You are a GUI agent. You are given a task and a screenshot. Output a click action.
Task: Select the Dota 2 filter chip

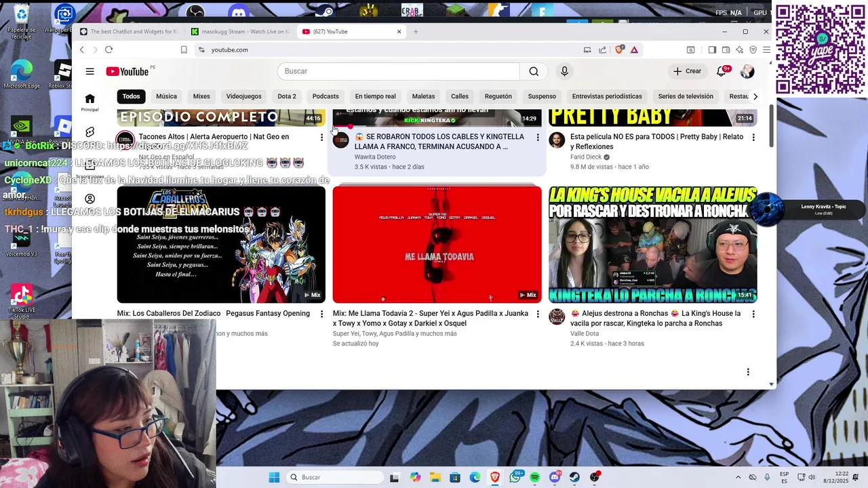(287, 96)
